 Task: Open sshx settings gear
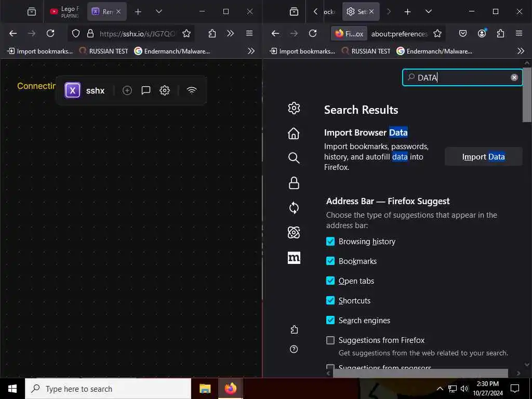pos(165,90)
